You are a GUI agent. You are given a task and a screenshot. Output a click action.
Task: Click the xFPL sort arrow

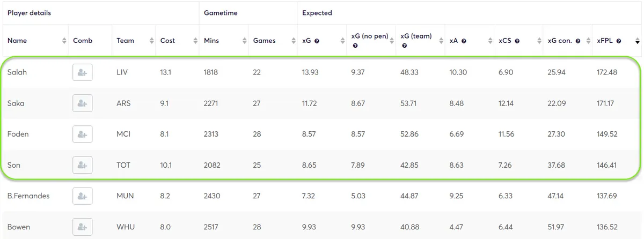637,41
